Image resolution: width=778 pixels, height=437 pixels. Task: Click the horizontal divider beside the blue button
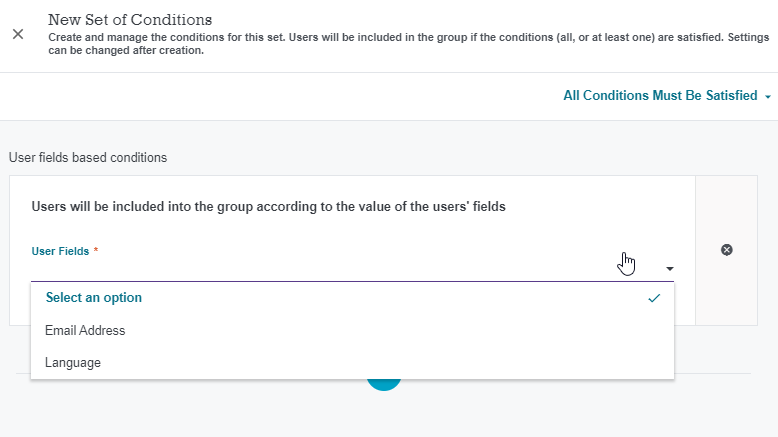576,374
